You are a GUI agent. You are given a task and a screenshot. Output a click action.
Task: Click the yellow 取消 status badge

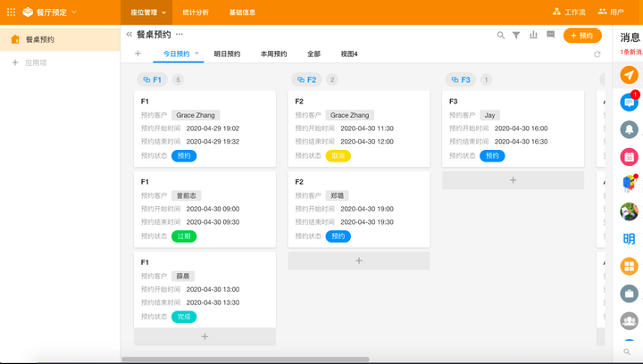[338, 155]
